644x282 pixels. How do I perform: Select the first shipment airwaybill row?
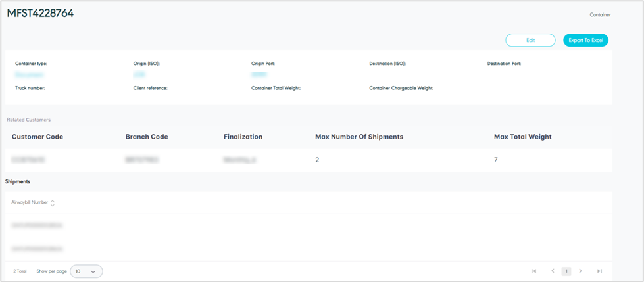pyautogui.click(x=37, y=225)
